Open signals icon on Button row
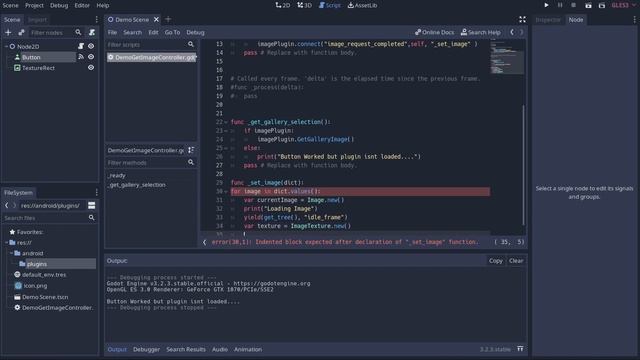640x360 pixels. click(81, 57)
